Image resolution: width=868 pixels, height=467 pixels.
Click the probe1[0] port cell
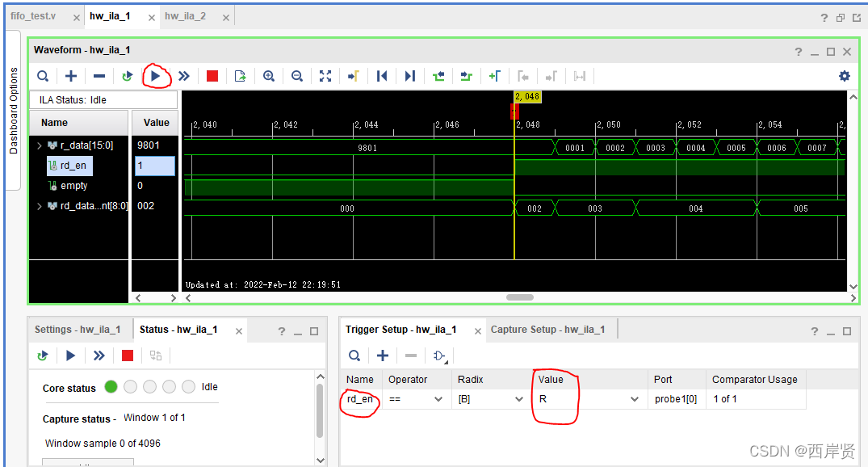[x=676, y=399]
